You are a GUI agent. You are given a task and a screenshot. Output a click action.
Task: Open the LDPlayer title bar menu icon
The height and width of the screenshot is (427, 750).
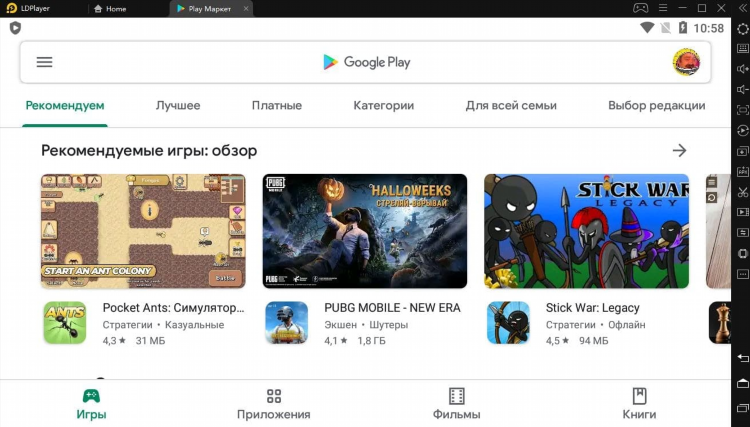click(663, 8)
